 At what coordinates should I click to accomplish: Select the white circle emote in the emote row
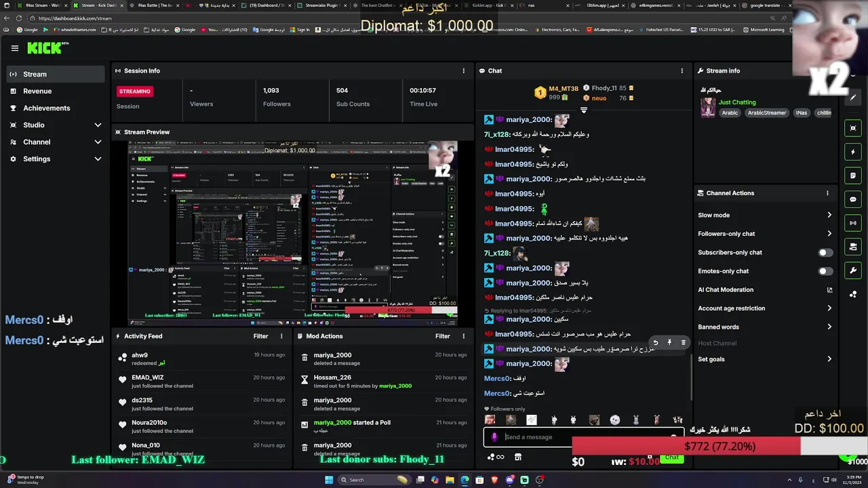click(614, 420)
